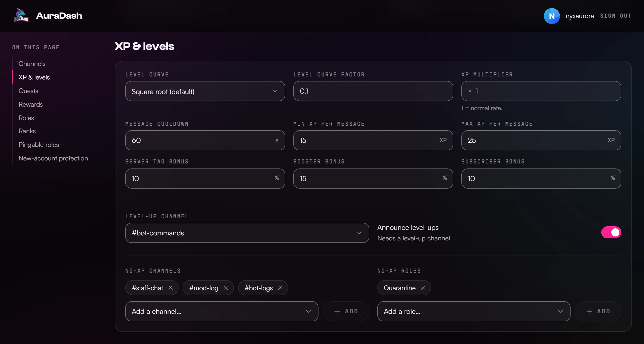The image size is (644, 344).
Task: Click the nyxaurora avatar icon
Action: 552,16
